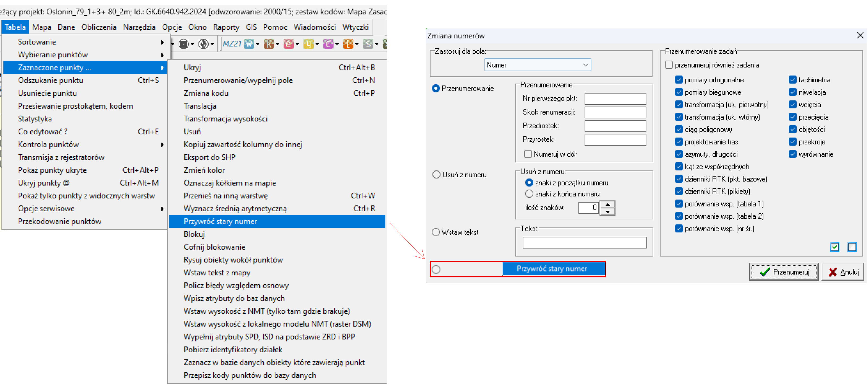This screenshot has width=868, height=385.
Task: Open dropdown arrow next to 'w' icon
Action: coord(258,44)
